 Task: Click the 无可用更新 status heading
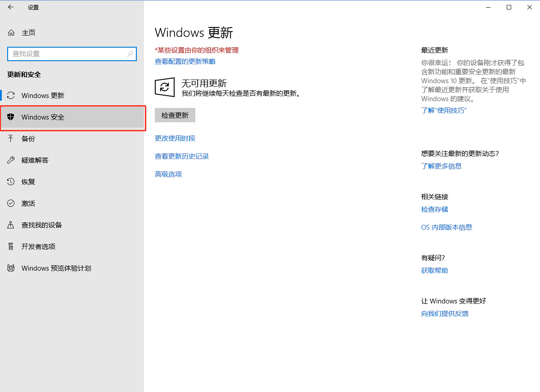tap(204, 83)
